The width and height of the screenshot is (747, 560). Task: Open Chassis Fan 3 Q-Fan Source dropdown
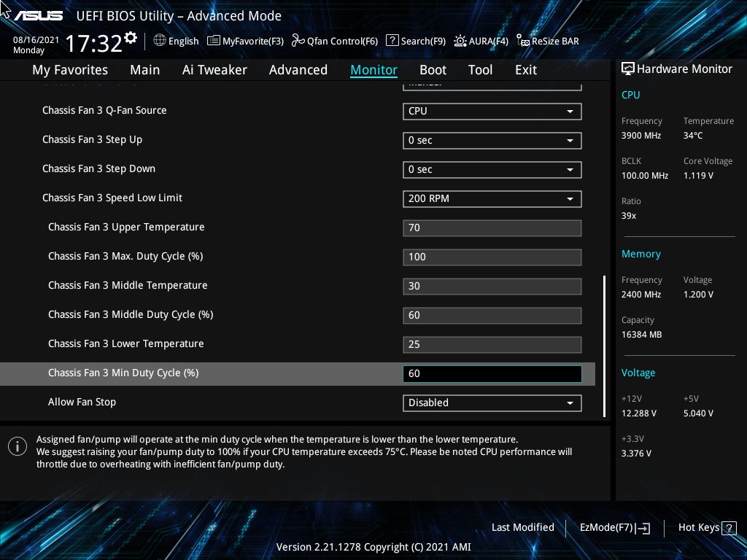click(x=492, y=112)
